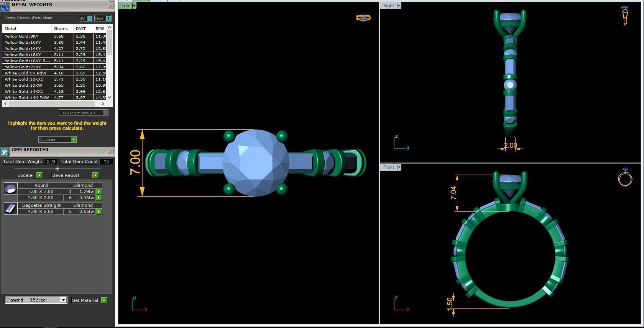Open the Top viewport dropdown arrow
Image resolution: width=644 pixels, height=328 pixels.
134,6
